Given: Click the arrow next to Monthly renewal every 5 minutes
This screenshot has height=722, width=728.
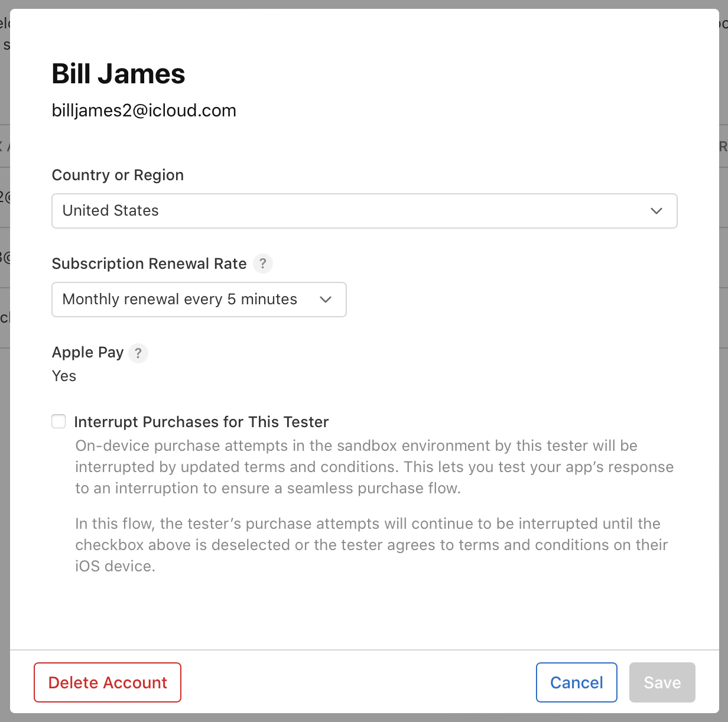Looking at the screenshot, I should coord(326,300).
